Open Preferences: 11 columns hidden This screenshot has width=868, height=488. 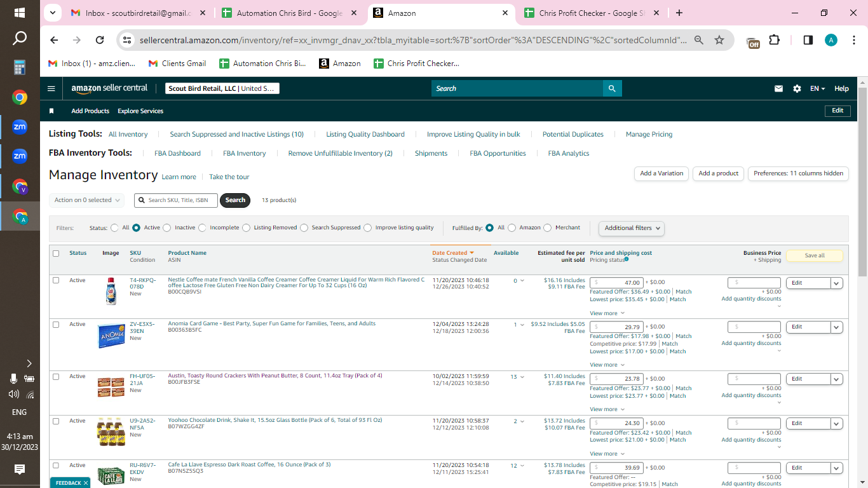coord(799,173)
